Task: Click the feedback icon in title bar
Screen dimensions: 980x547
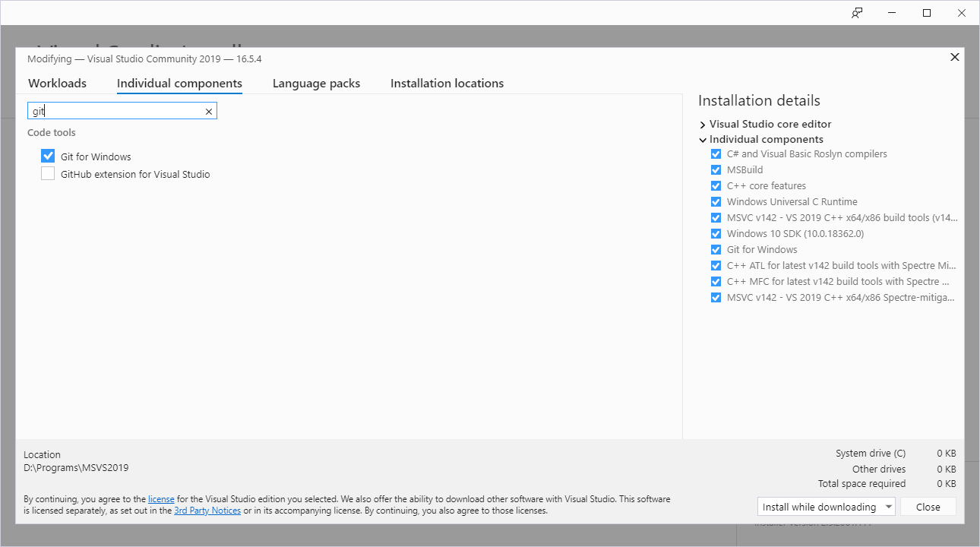Action: point(857,13)
